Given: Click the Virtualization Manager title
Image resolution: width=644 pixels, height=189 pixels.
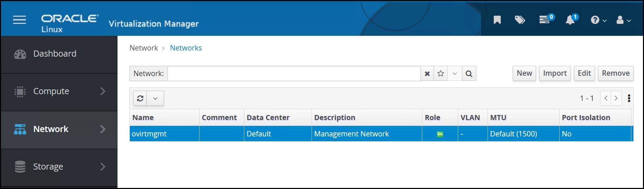Looking at the screenshot, I should [154, 24].
